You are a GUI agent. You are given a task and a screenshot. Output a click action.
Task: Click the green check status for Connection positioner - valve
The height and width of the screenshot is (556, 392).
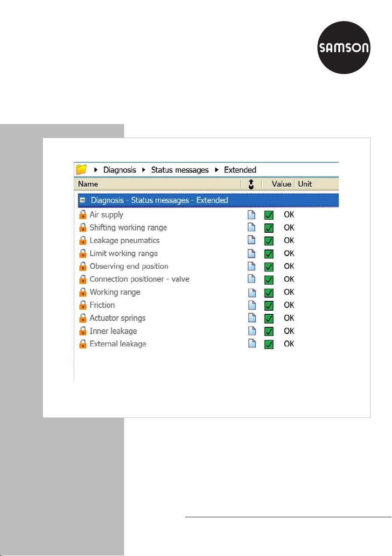[269, 280]
